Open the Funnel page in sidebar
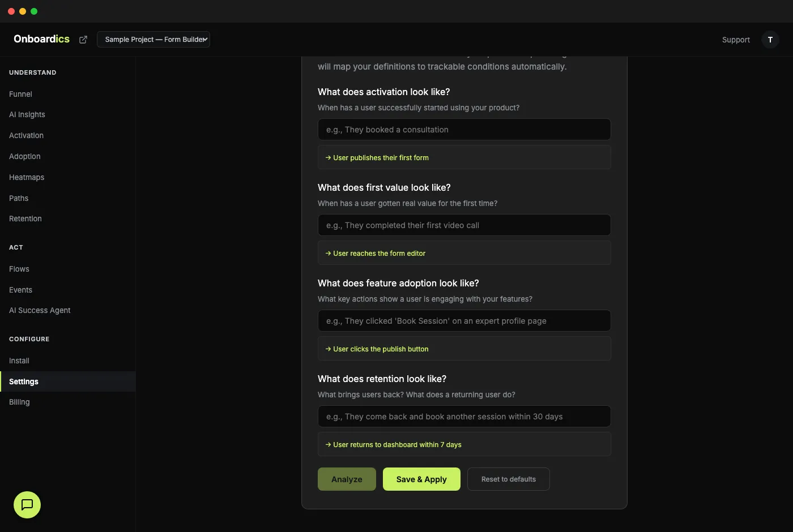 (x=20, y=94)
